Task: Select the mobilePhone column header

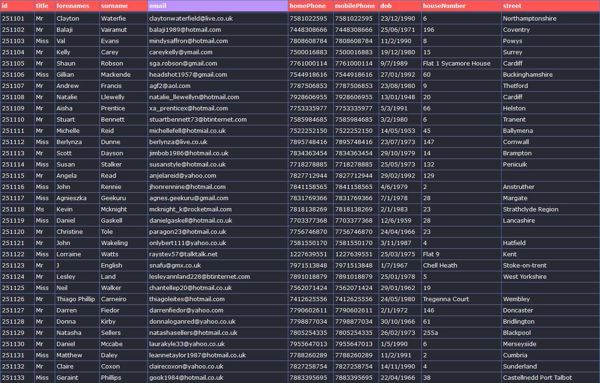Action: (355, 6)
